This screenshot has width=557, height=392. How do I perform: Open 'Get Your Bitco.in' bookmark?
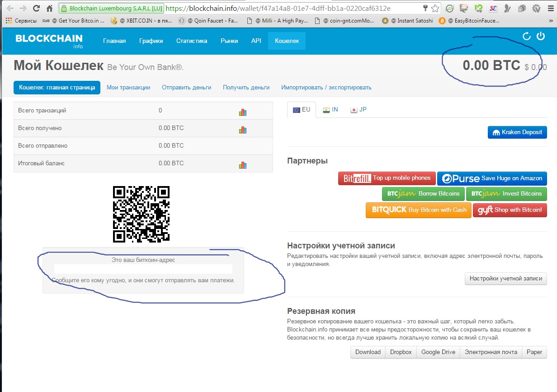point(73,21)
